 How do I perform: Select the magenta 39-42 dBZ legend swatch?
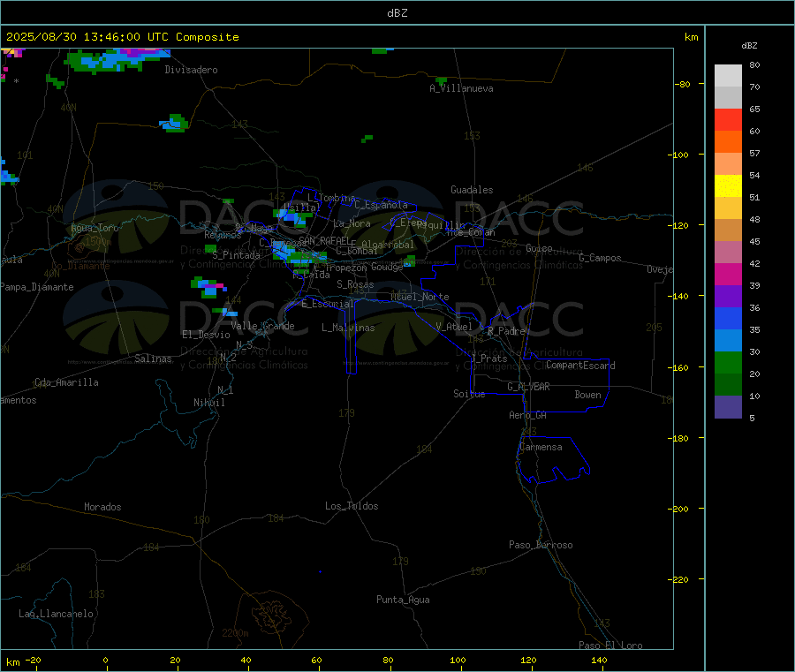728,274
